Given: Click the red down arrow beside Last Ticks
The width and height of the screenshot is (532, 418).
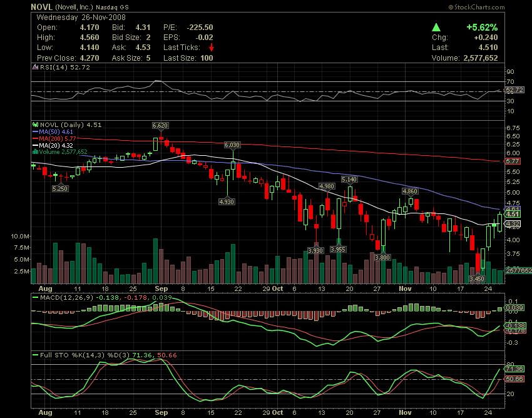Looking at the screenshot, I should (212, 48).
